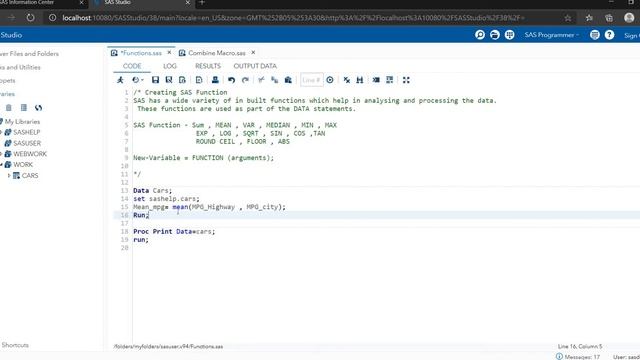Delete the selected library using the trash icon
This screenshot has height=360, width=640.
click(x=9, y=108)
